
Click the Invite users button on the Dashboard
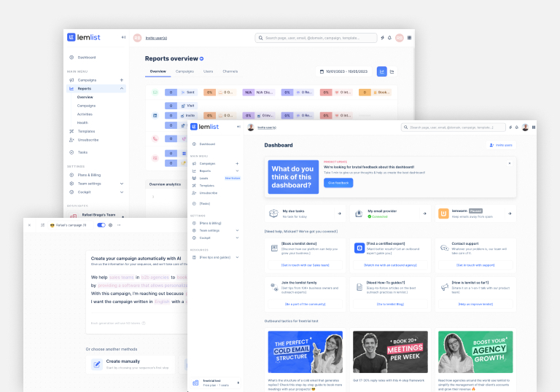tap(501, 145)
